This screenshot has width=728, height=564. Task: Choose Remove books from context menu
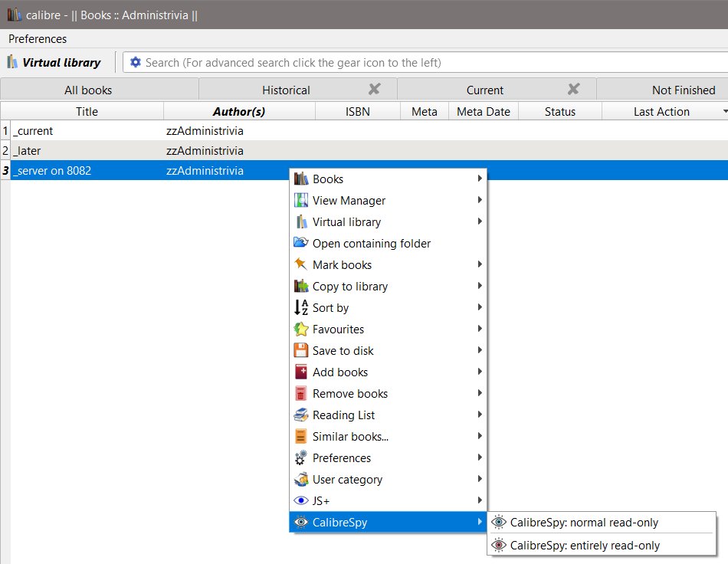click(x=388, y=393)
